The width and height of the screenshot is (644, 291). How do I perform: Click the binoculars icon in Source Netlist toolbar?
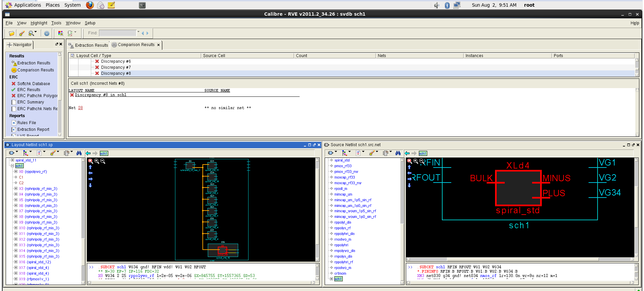398,153
